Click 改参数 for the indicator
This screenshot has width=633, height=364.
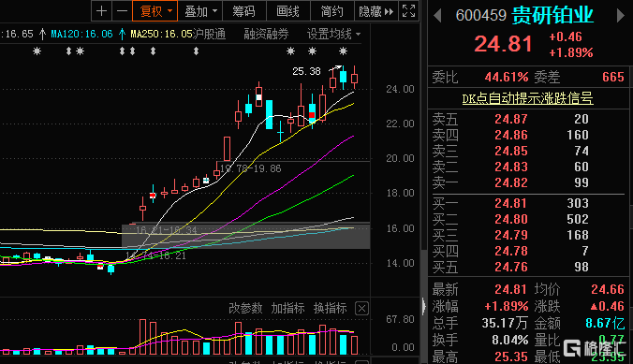coord(245,308)
